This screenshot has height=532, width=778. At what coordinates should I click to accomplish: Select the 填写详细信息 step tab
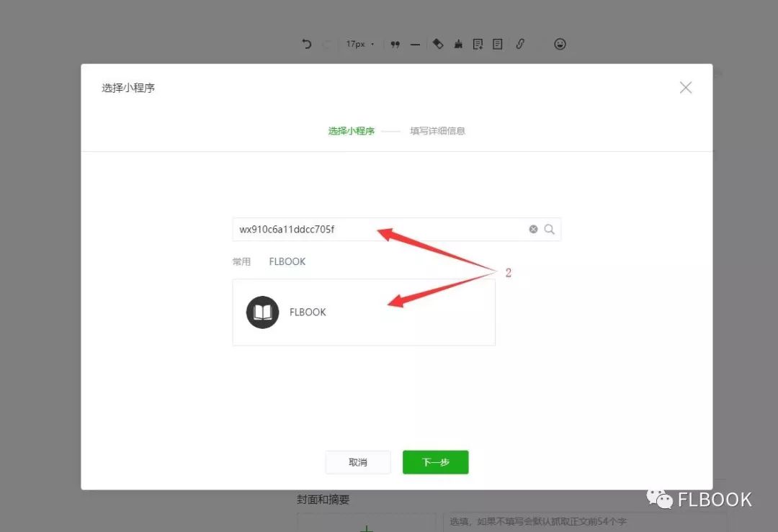(438, 131)
